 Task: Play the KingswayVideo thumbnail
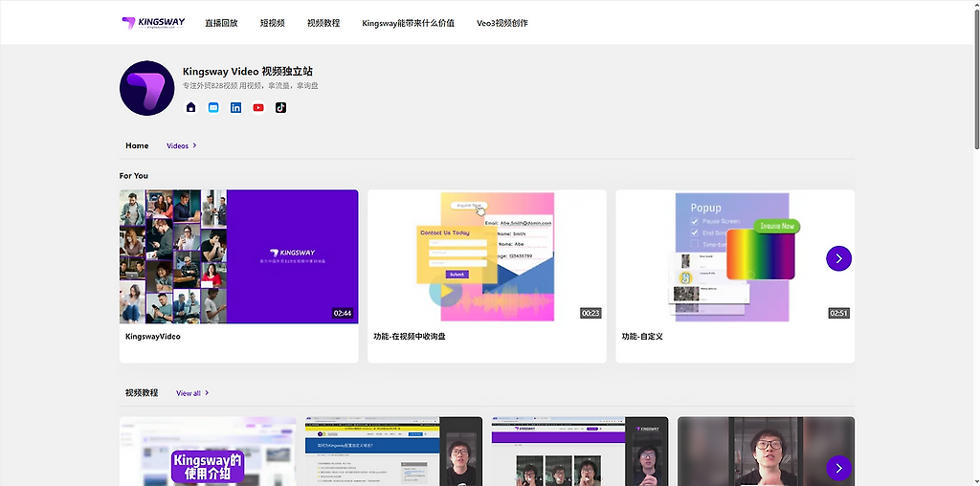[x=238, y=256]
